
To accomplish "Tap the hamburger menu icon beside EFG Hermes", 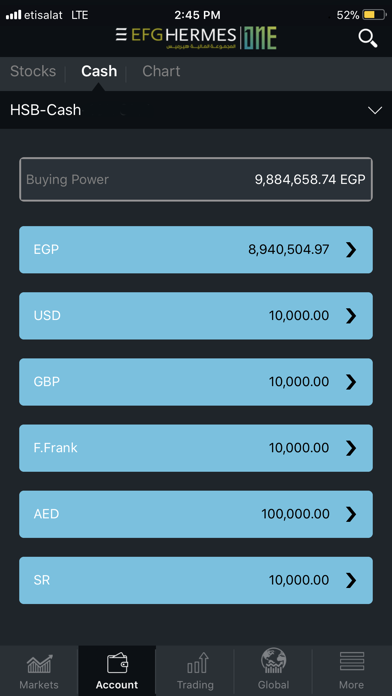I will 121,35.
